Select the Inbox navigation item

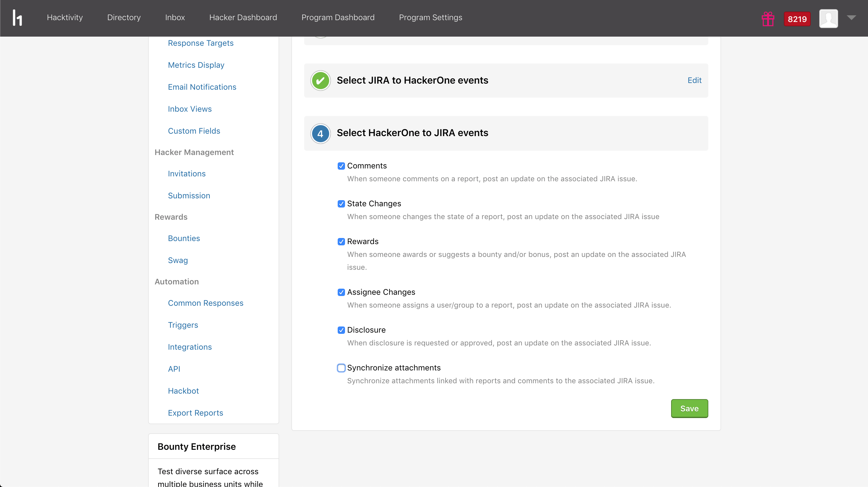coord(175,17)
